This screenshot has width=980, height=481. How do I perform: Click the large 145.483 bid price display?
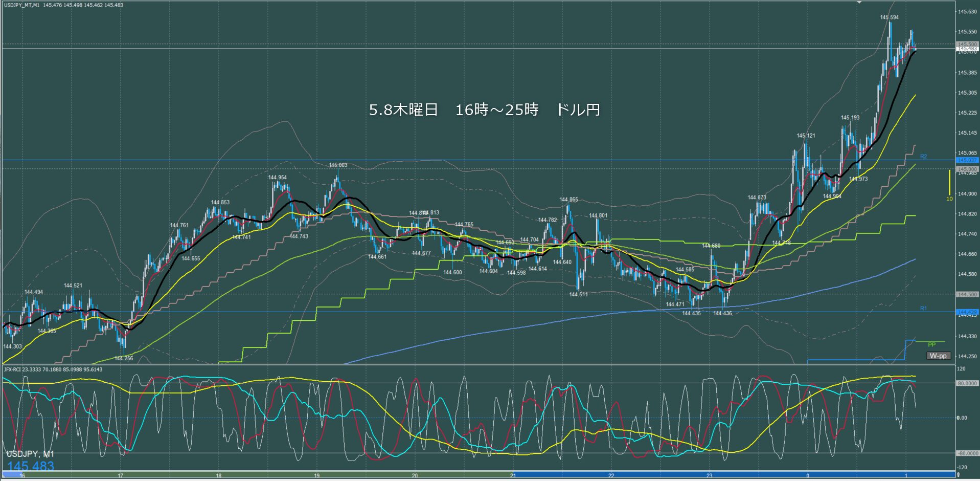(31, 466)
